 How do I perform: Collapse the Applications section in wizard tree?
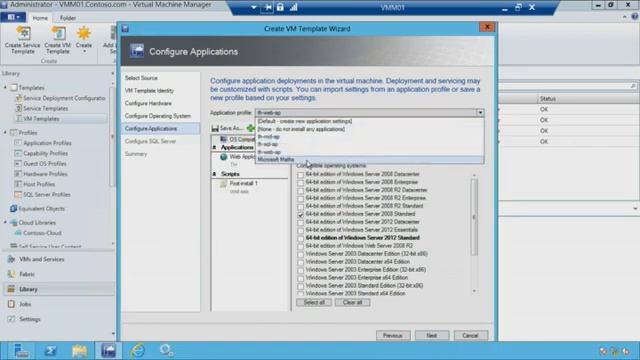click(x=214, y=147)
